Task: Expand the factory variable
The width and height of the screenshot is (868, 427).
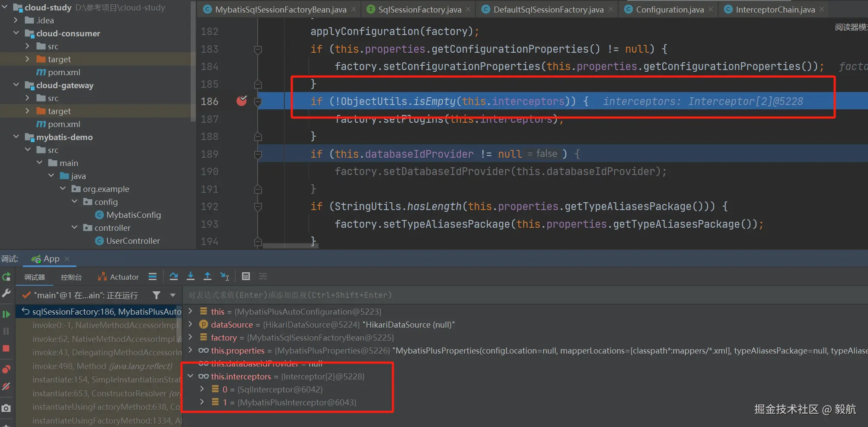Action: coord(190,337)
